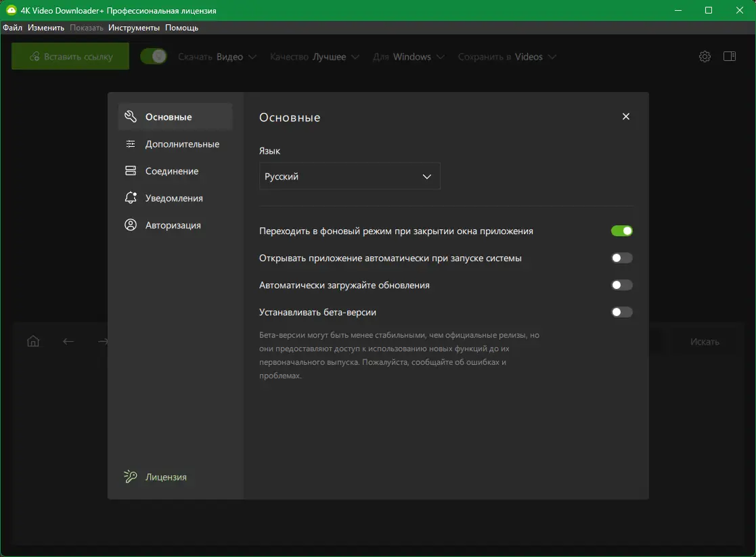Open the Инструменты menu
This screenshot has height=557, width=756.
click(x=134, y=28)
